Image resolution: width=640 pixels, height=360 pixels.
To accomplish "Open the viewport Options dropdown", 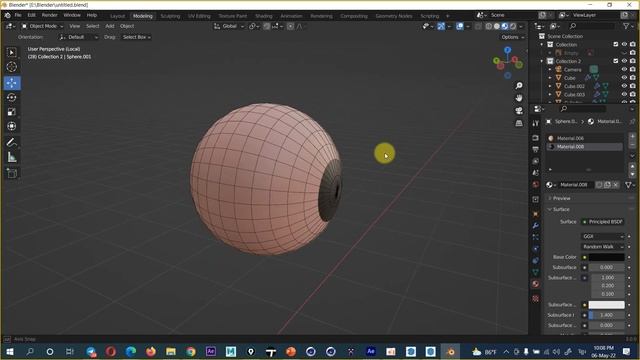I will point(513,37).
